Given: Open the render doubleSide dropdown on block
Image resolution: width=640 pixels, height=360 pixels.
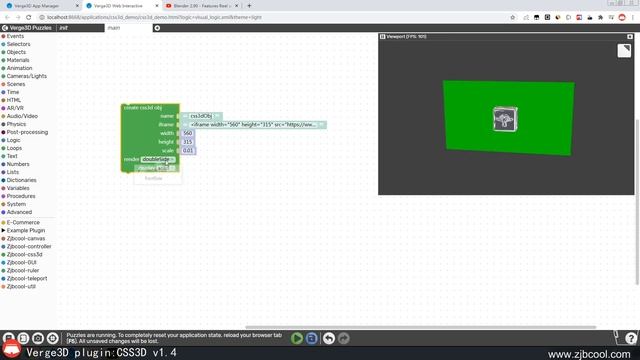Looking at the screenshot, I should pyautogui.click(x=158, y=159).
